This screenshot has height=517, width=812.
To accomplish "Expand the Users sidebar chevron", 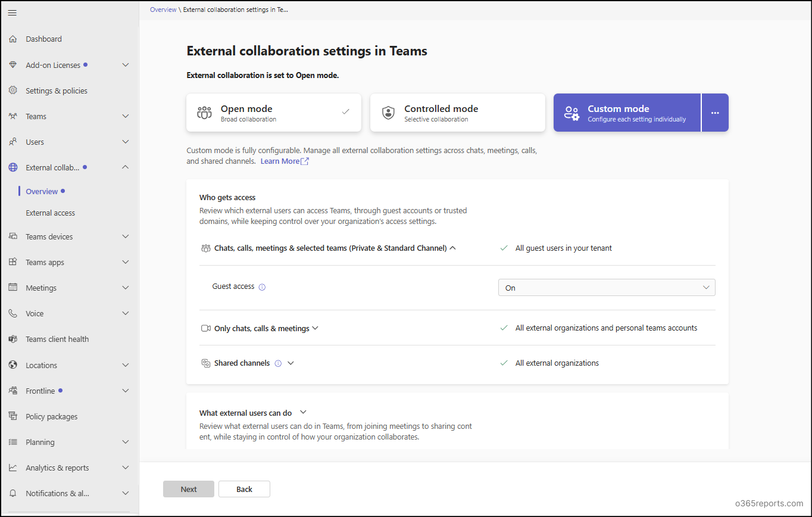I will (x=126, y=142).
